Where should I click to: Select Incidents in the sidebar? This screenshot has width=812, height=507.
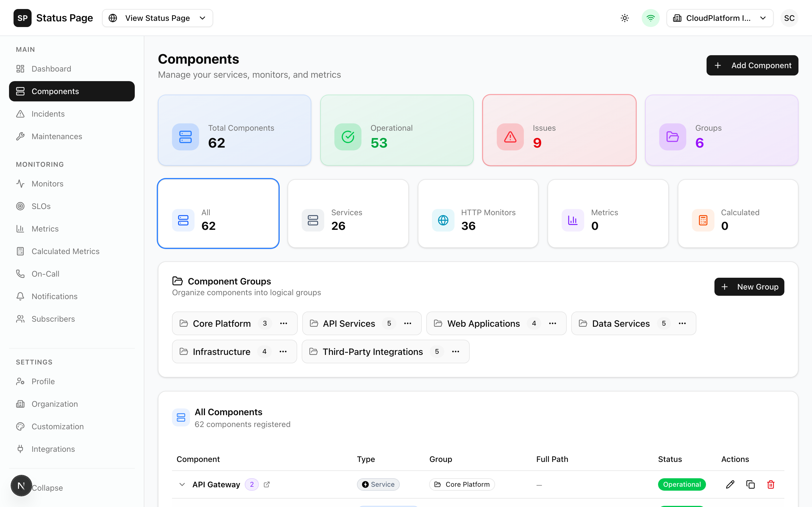pos(48,114)
